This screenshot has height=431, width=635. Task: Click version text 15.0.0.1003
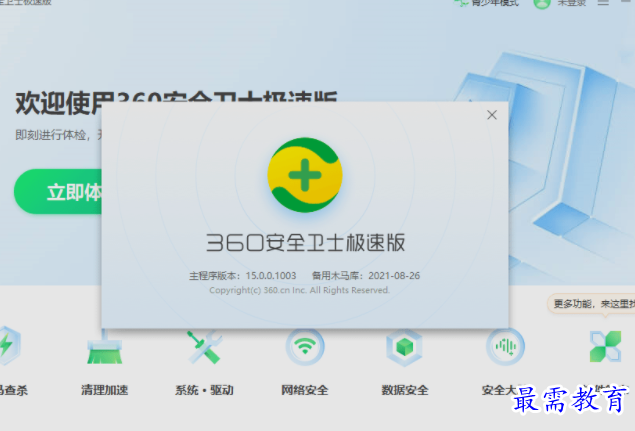[271, 276]
